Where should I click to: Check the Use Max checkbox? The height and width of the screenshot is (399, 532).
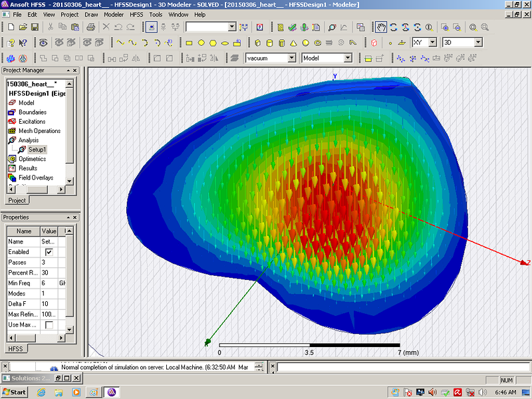coord(49,325)
